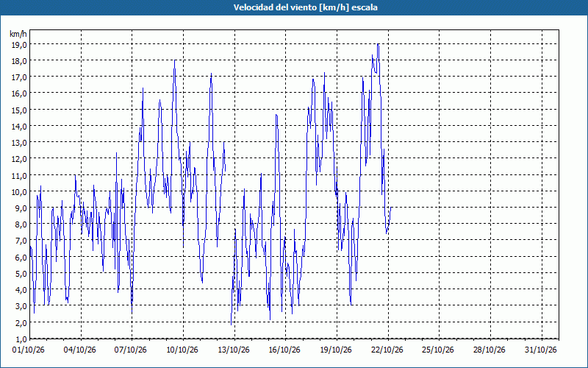Click the 28/10/26 date label

coord(490,350)
